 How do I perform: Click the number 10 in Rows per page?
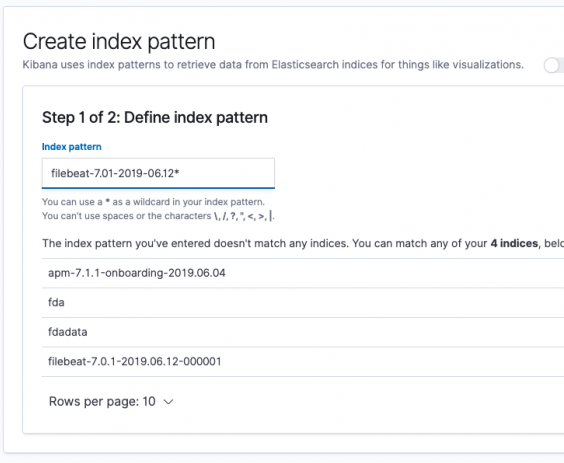[149, 401]
